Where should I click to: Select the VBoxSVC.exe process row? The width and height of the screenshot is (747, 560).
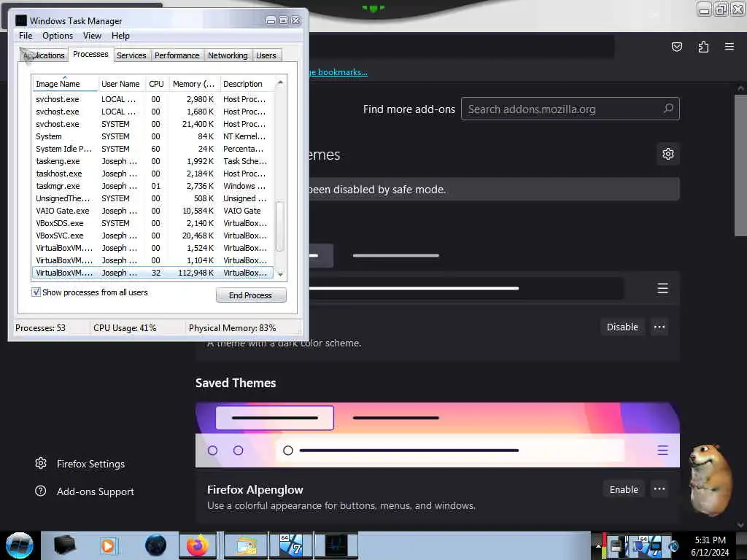pos(152,236)
